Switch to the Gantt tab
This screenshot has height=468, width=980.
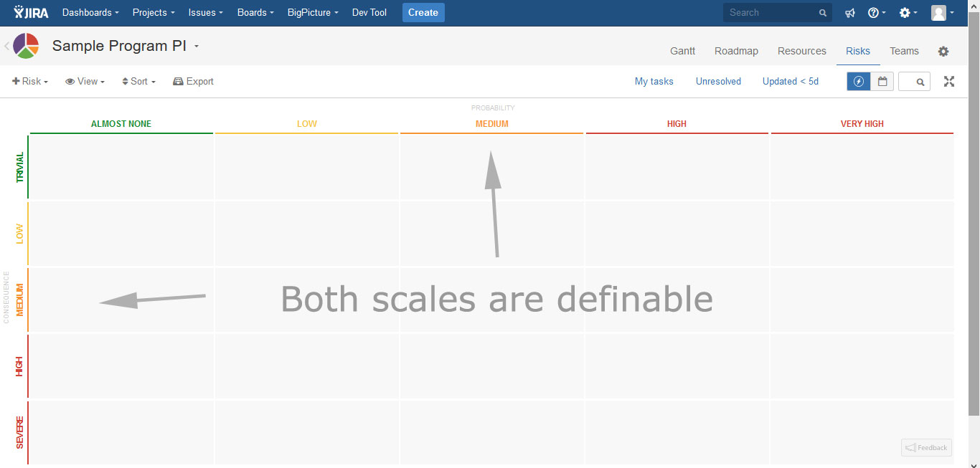coord(682,52)
